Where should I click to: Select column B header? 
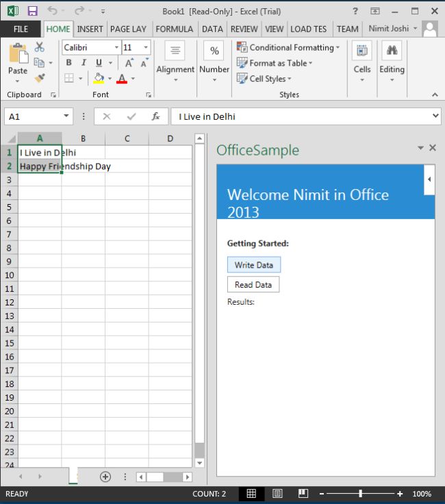tap(84, 138)
